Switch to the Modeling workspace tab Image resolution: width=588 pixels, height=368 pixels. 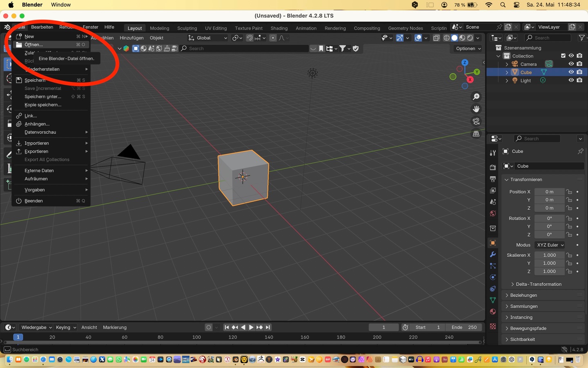tap(159, 28)
